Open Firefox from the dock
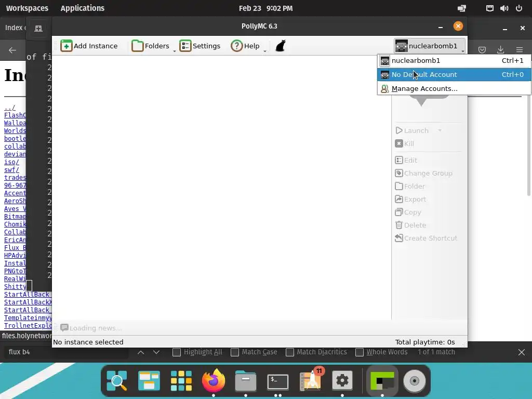The image size is (532, 399). pos(214,381)
